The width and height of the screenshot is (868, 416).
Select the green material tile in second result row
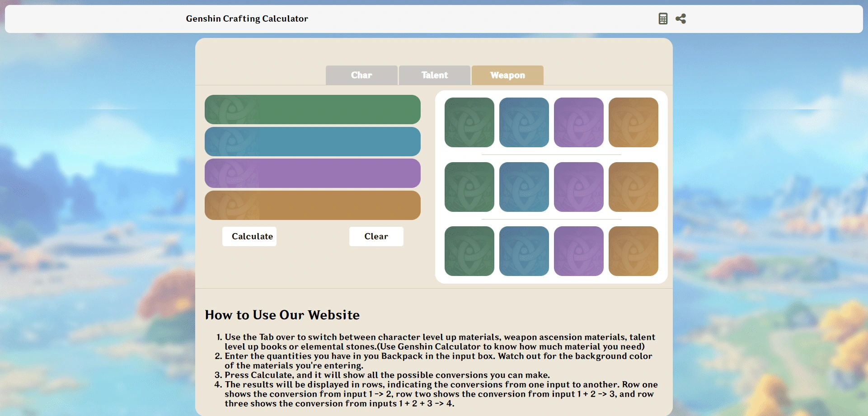pos(469,187)
